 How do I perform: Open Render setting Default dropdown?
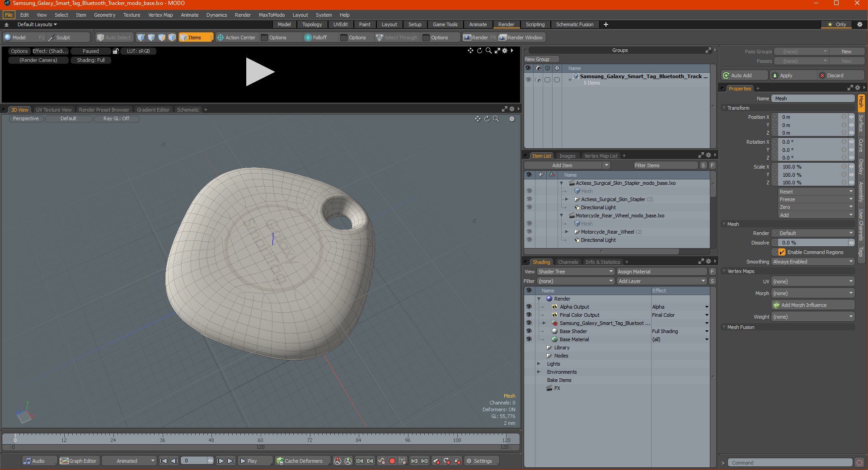(816, 233)
